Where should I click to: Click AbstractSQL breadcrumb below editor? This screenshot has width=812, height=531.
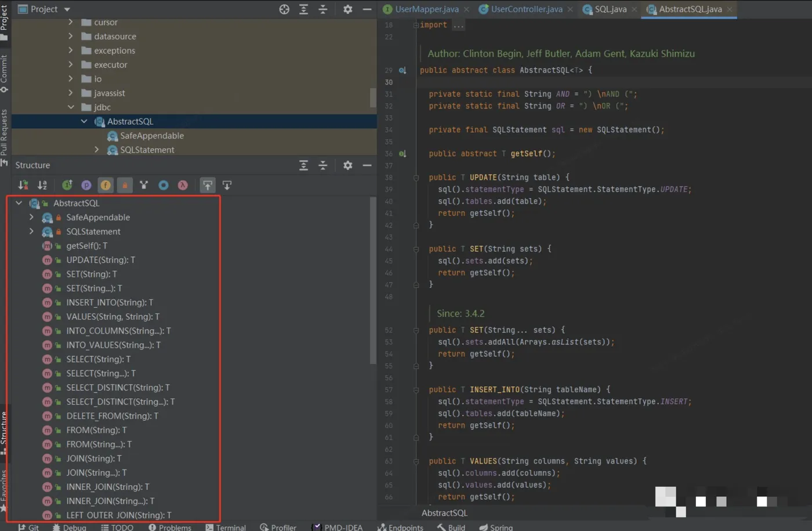tap(444, 513)
